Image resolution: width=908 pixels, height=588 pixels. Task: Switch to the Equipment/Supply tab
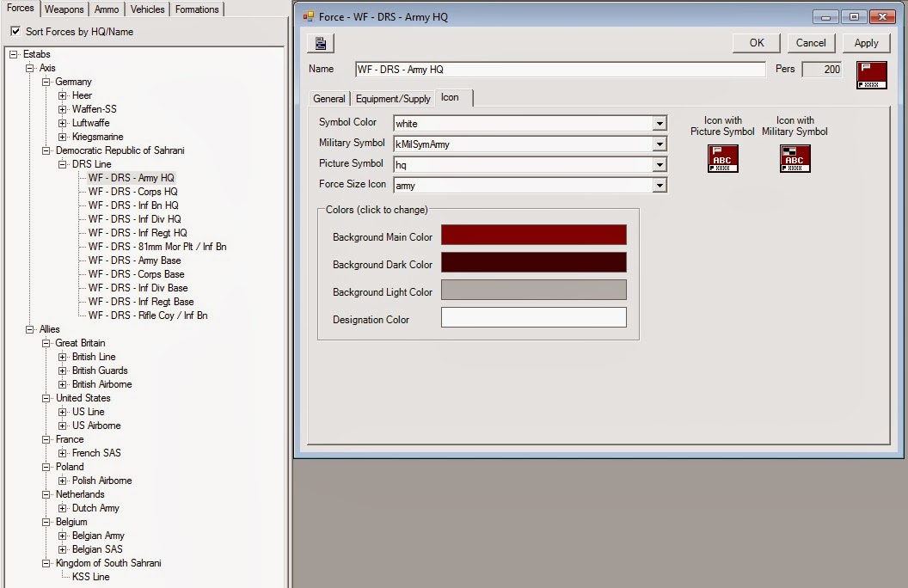click(x=392, y=98)
